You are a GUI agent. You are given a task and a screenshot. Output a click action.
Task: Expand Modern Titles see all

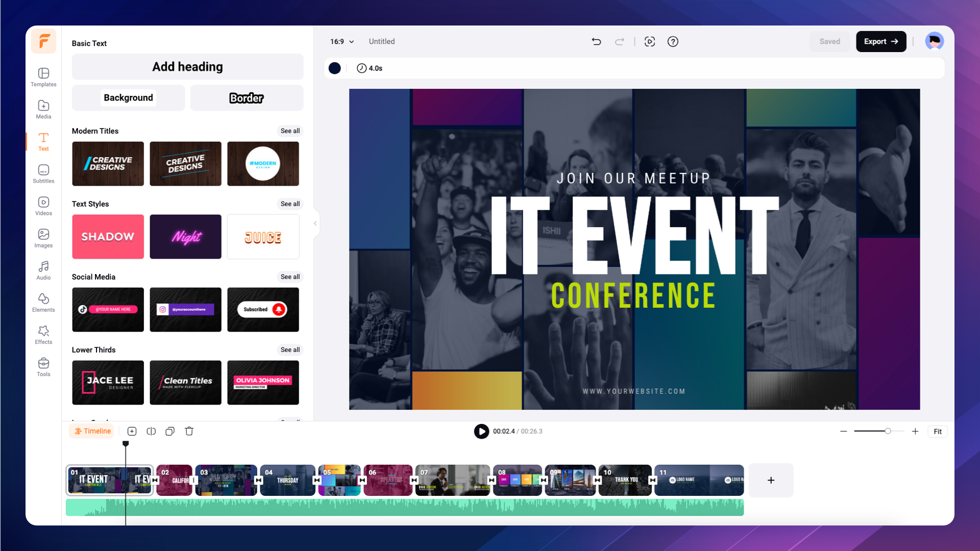(290, 131)
